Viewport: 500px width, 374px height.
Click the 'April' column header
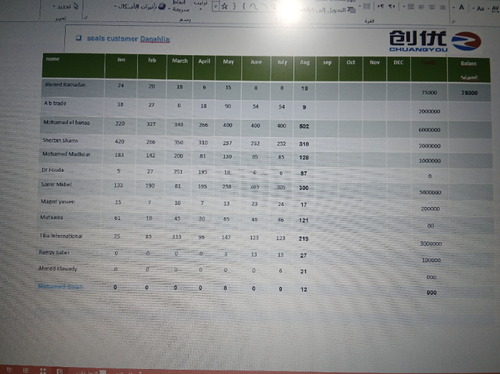(204, 67)
